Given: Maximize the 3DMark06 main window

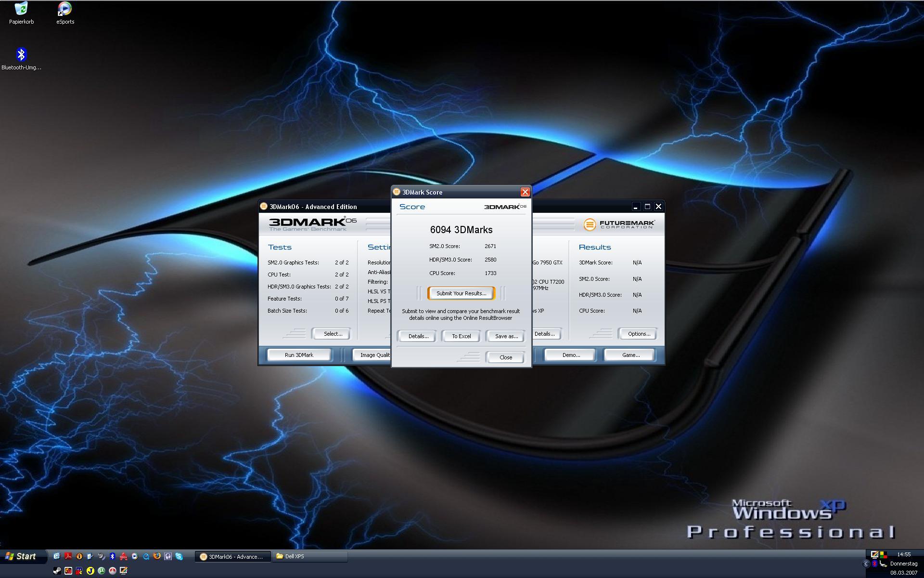Looking at the screenshot, I should [647, 207].
